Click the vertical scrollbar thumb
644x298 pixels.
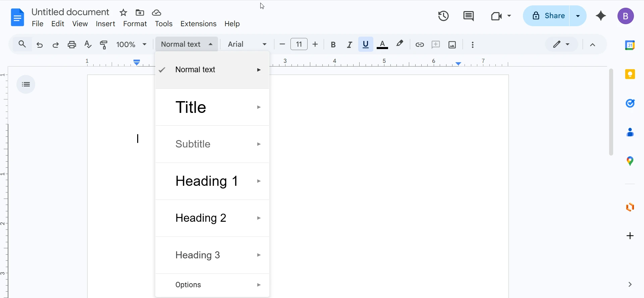coord(611,112)
